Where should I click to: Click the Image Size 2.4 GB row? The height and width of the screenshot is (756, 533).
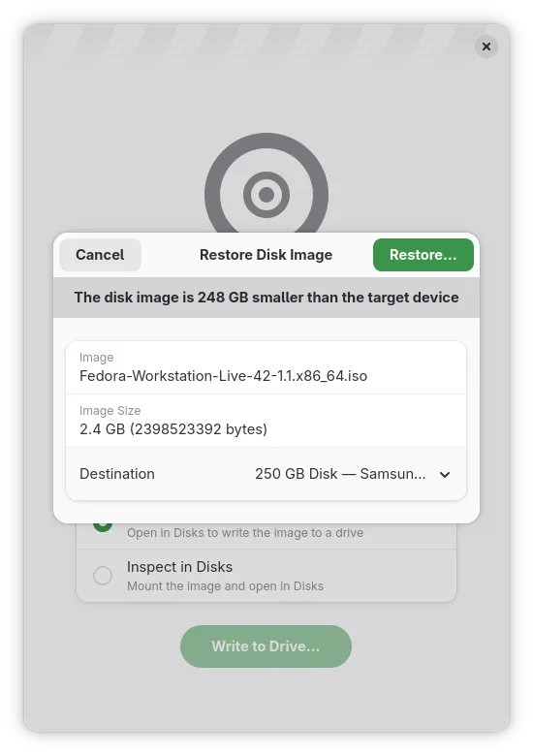266,421
